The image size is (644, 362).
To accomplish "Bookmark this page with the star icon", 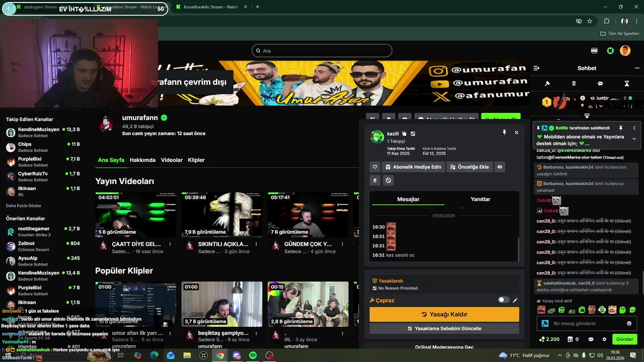I will (x=590, y=21).
